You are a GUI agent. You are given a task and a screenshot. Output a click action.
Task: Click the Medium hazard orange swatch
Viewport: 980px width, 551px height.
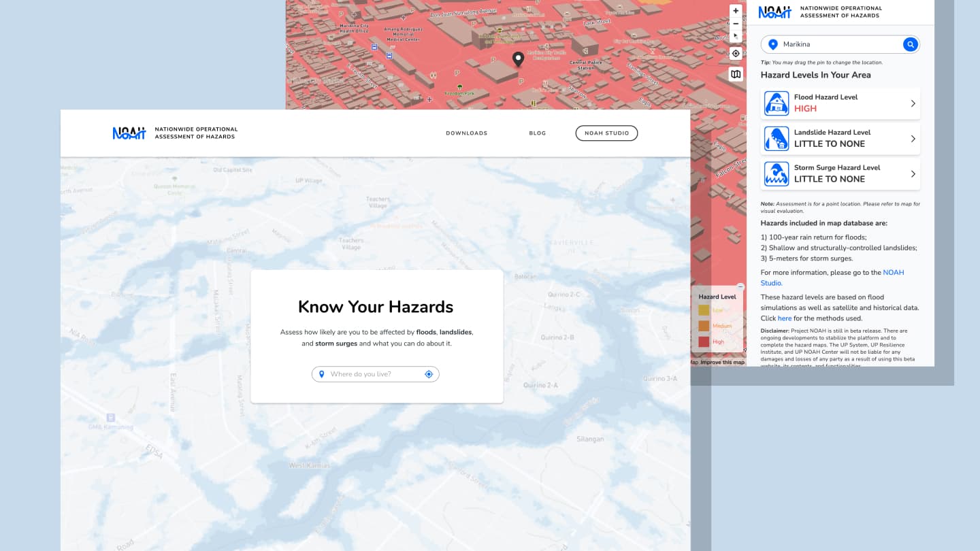pos(704,326)
